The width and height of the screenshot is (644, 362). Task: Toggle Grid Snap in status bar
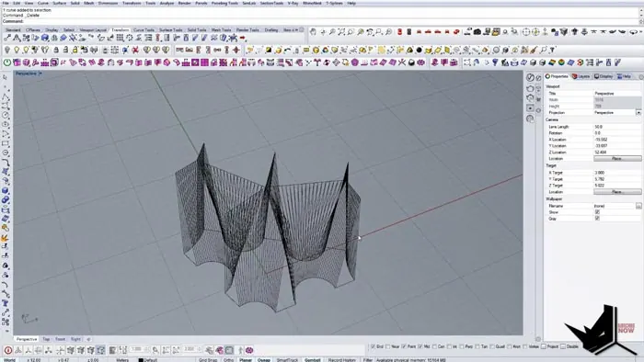point(208,360)
